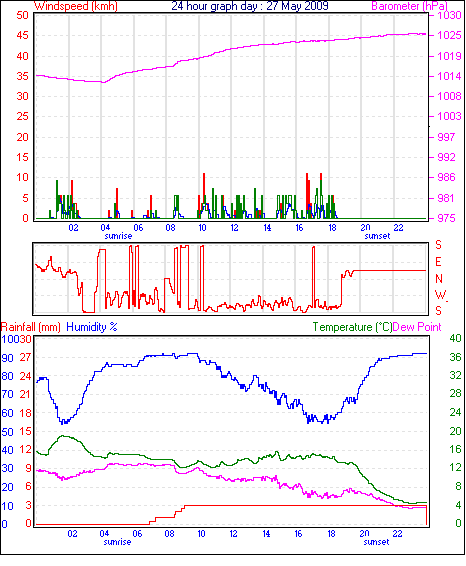This screenshot has width=466, height=566.
Task: Click the Windspeed (kmh) axis title
Action: click(x=76, y=6)
